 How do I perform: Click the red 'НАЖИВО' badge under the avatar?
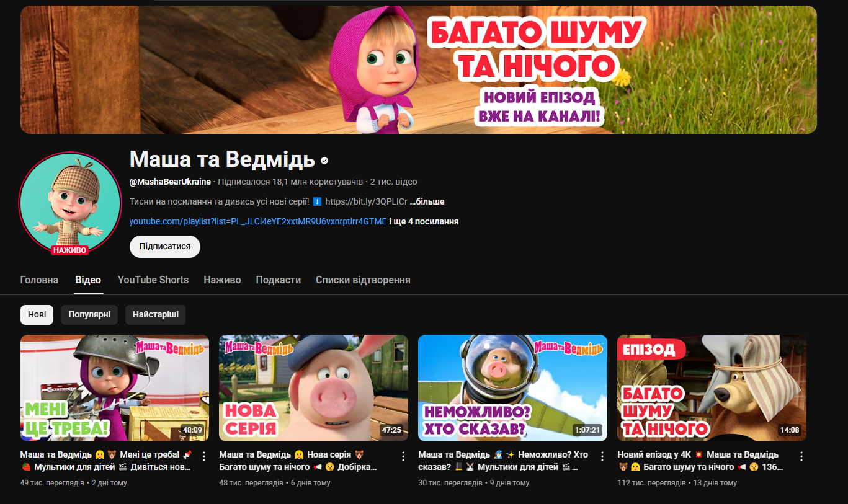(x=70, y=250)
